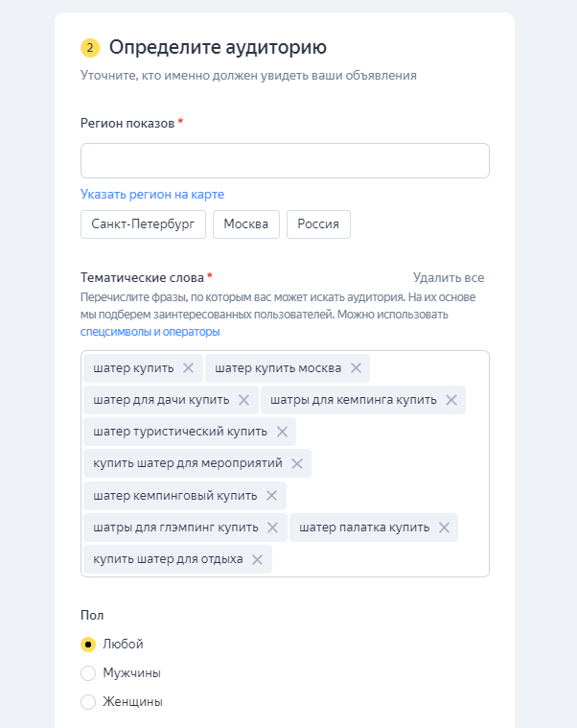Remove "купить шатер для мероприятий" phrase
The image size is (577, 728).
click(297, 463)
